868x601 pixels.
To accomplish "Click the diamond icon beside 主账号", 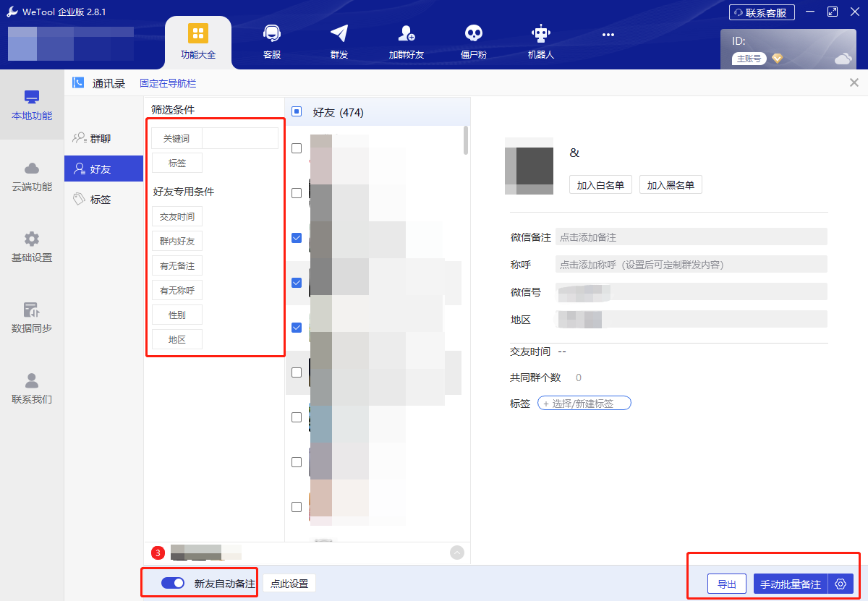I will (778, 59).
